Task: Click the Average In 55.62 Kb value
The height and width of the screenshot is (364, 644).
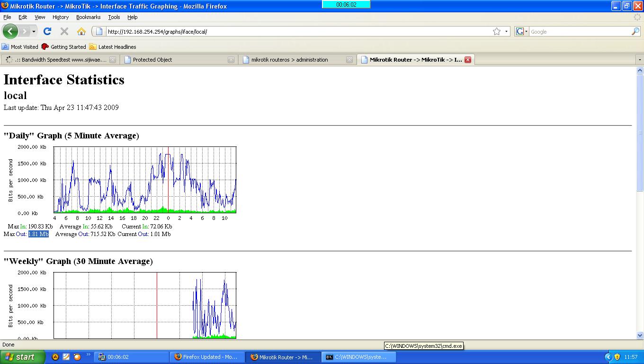Action: pos(101,227)
